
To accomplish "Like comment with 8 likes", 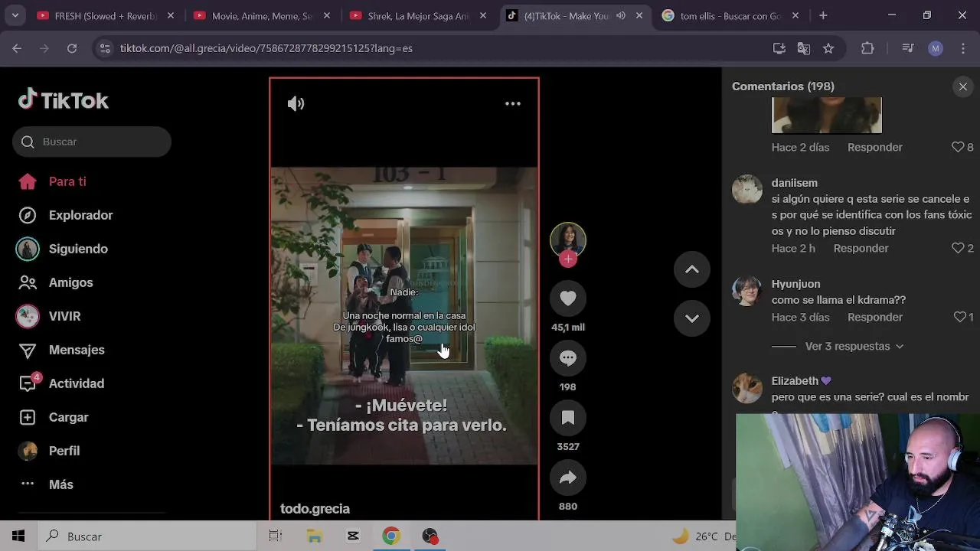I will (958, 147).
